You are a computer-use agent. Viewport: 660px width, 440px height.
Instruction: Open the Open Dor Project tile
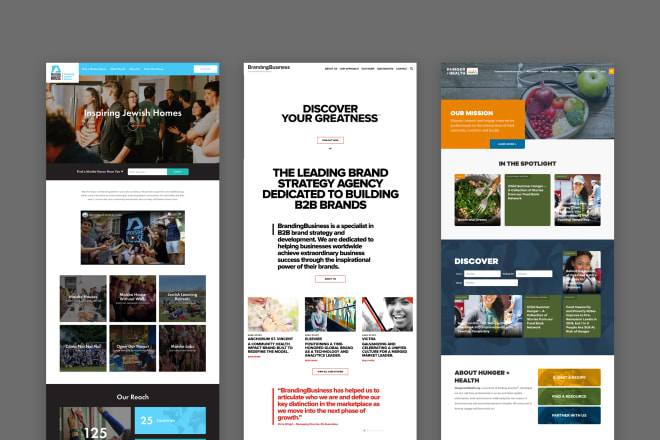[133, 348]
